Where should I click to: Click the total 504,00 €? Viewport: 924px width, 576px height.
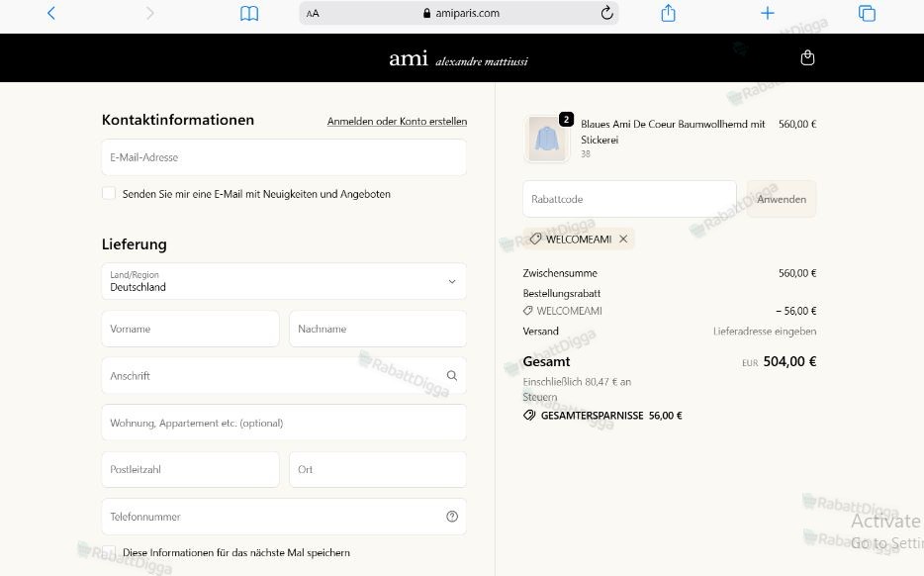pos(789,361)
